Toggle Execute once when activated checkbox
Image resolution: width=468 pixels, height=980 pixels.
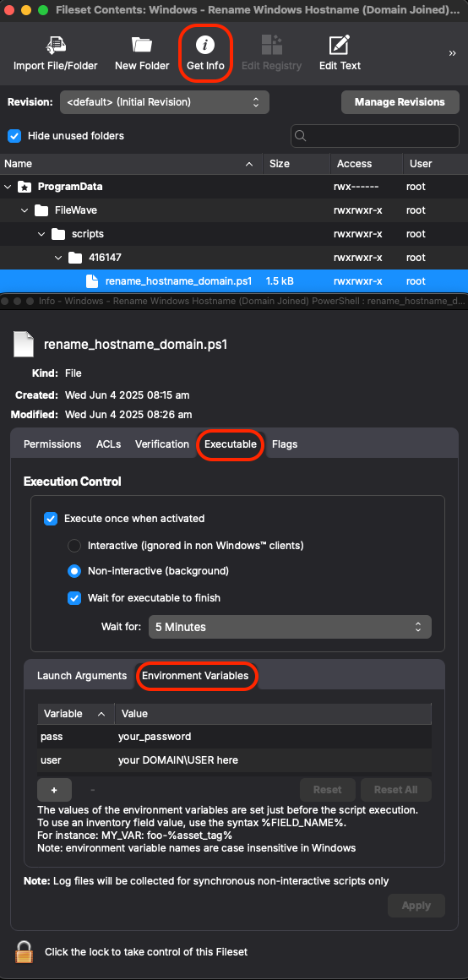point(51,518)
